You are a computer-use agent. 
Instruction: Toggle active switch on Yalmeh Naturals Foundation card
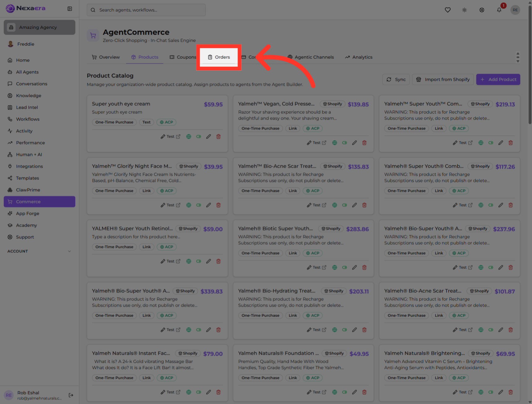tap(344, 392)
